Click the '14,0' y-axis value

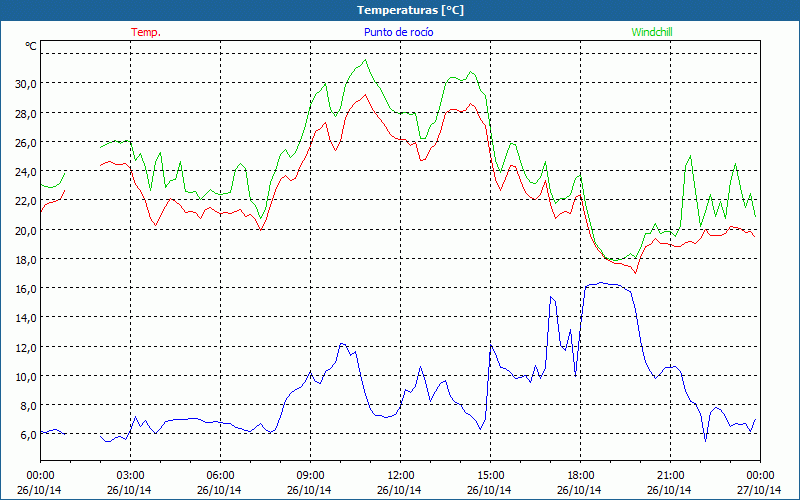click(x=26, y=317)
